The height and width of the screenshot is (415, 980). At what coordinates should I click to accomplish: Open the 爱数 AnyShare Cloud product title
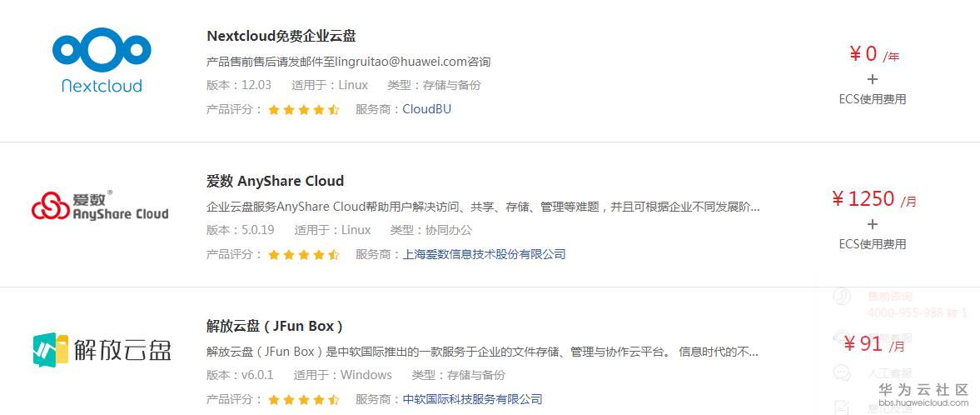(x=275, y=181)
